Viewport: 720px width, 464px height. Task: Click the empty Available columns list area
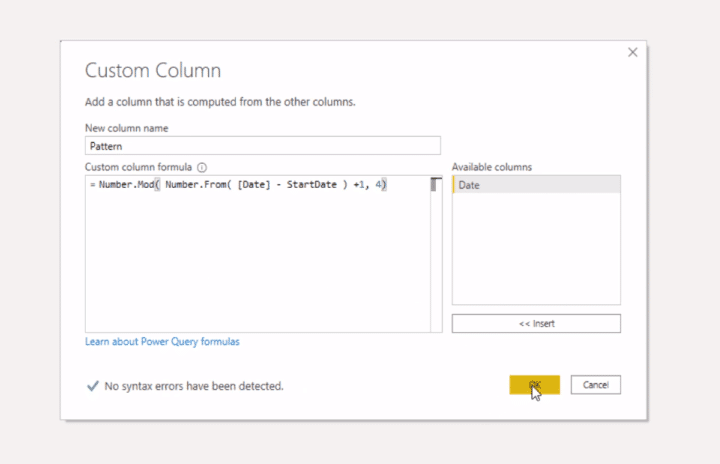pos(536,248)
